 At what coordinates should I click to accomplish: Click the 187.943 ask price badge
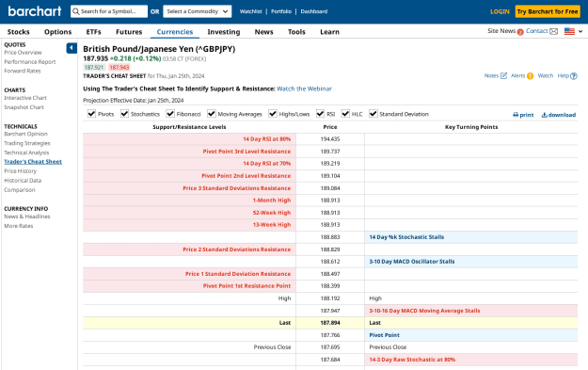pyautogui.click(x=119, y=68)
